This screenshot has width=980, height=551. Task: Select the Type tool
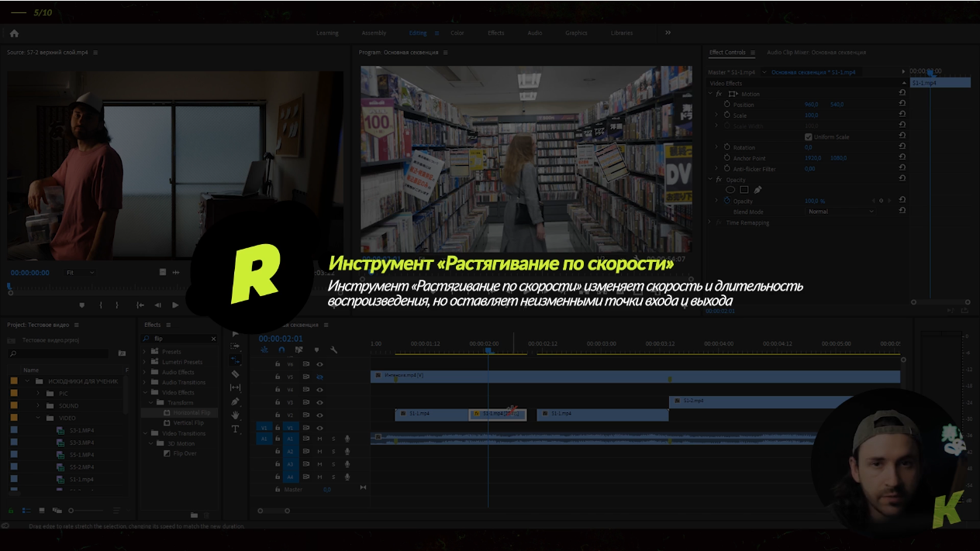(236, 429)
